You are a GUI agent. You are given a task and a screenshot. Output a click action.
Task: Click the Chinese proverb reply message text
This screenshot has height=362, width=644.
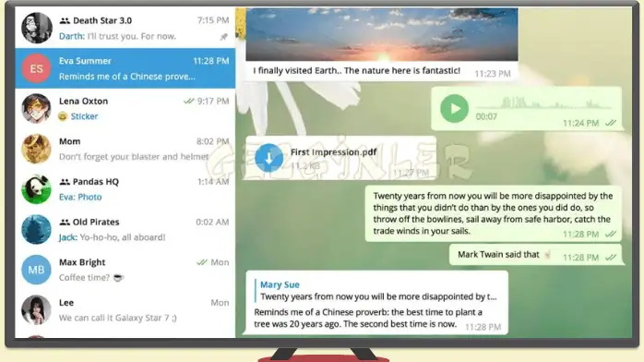coord(367,318)
